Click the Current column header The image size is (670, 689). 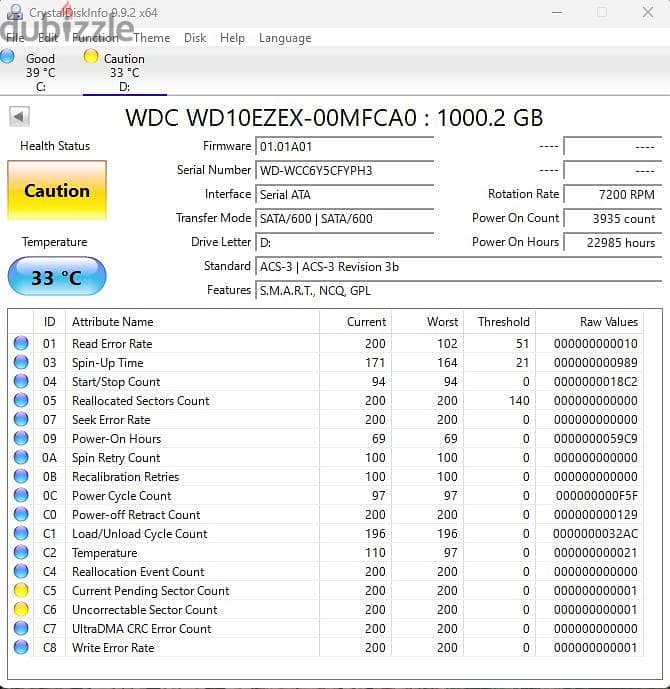[355, 322]
